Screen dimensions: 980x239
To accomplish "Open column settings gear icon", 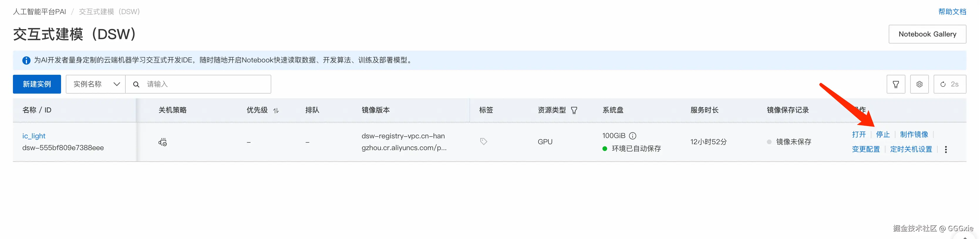I will click(x=919, y=84).
